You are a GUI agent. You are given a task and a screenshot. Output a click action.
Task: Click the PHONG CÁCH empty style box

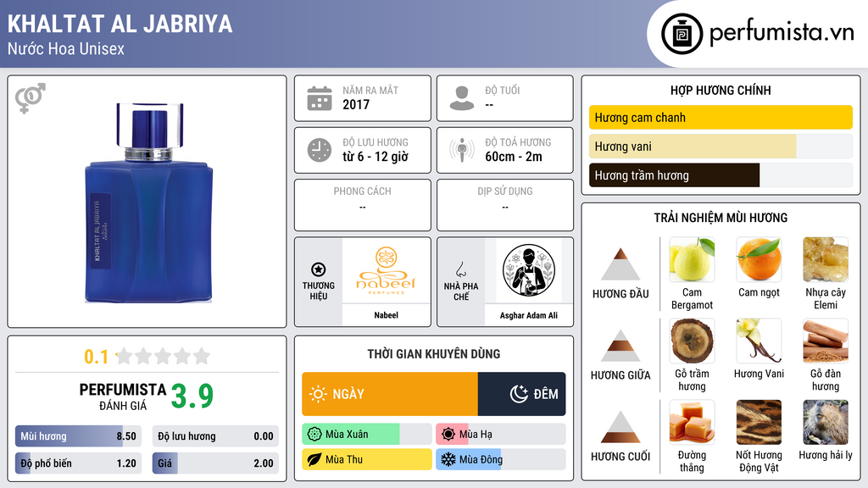(x=363, y=205)
